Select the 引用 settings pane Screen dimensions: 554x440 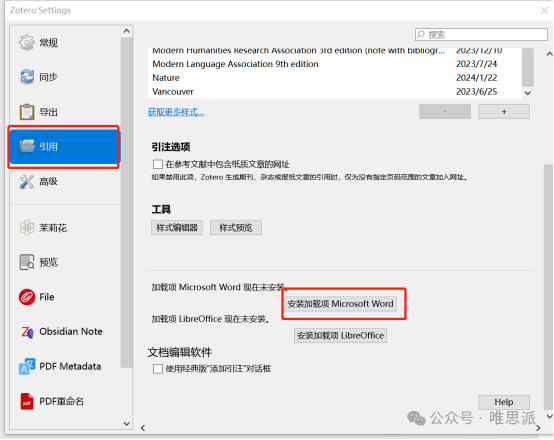click(65, 146)
